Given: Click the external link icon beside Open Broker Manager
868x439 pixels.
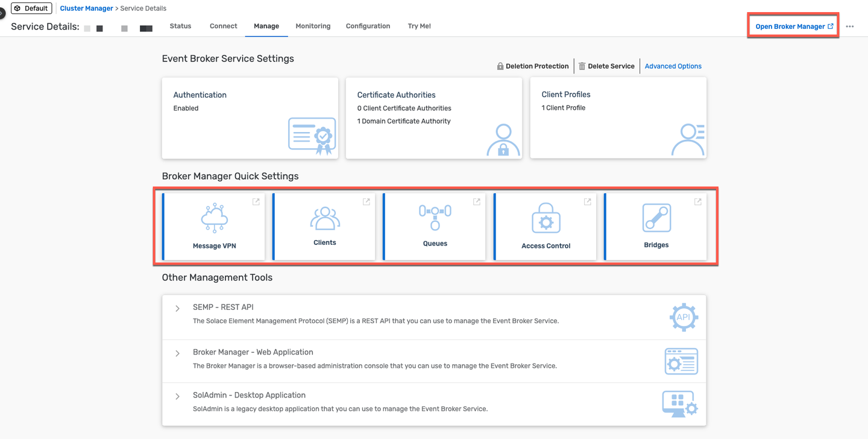Looking at the screenshot, I should tap(831, 27).
